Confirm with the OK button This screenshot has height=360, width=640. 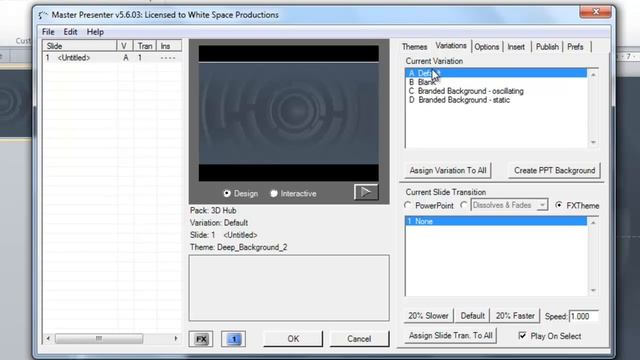[x=293, y=339]
